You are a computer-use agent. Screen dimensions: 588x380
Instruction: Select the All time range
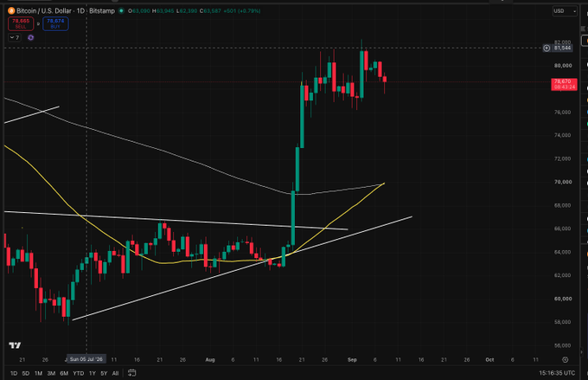116,373
